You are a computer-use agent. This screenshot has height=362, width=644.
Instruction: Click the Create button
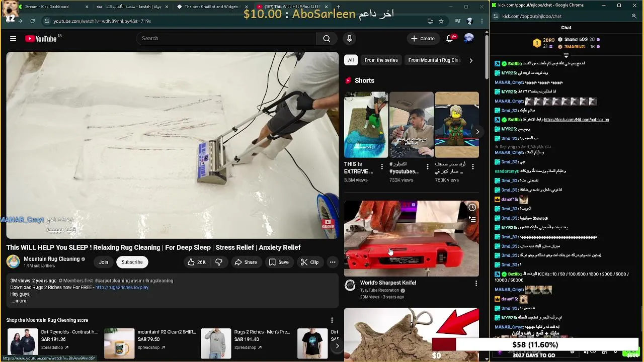(423, 38)
